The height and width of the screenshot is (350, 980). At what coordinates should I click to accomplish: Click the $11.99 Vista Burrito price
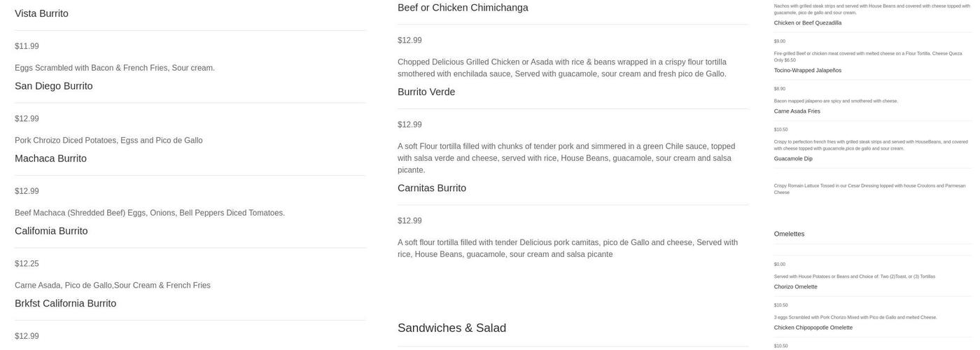point(27,46)
